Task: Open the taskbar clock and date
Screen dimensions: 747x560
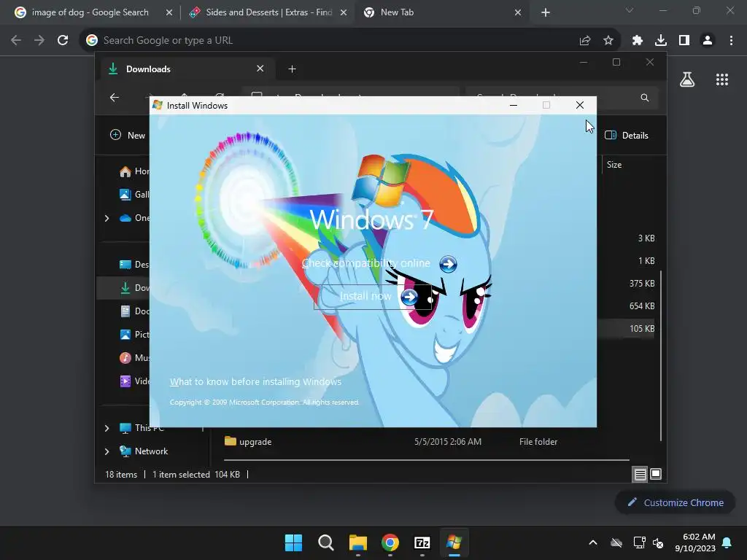Action: point(695,542)
